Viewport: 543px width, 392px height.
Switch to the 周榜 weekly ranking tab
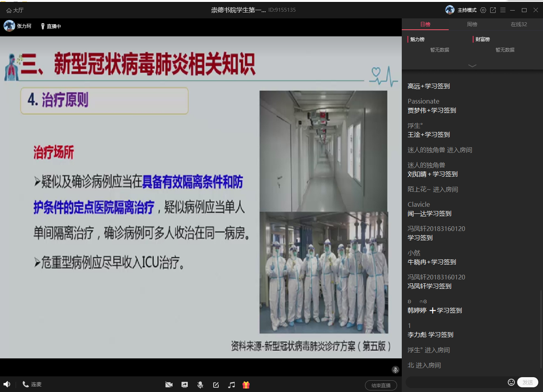472,24
